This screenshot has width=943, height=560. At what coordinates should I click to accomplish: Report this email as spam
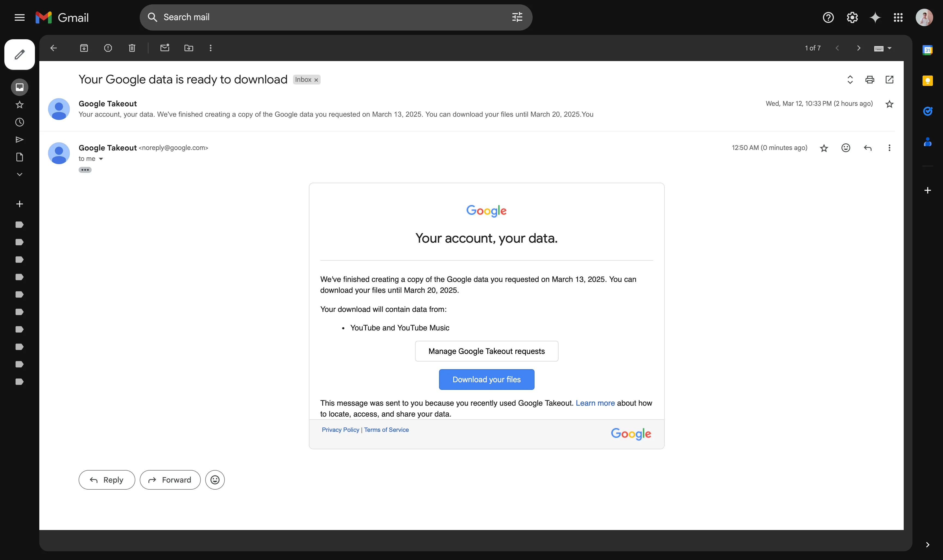coord(108,48)
